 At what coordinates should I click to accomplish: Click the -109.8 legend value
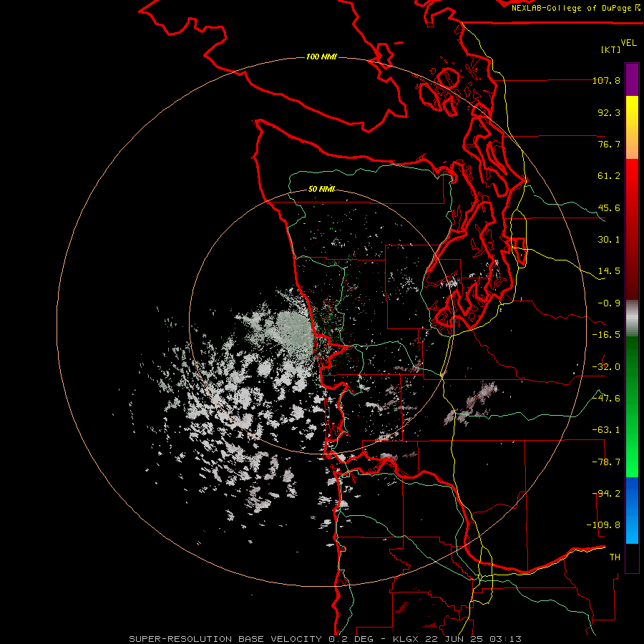click(603, 525)
